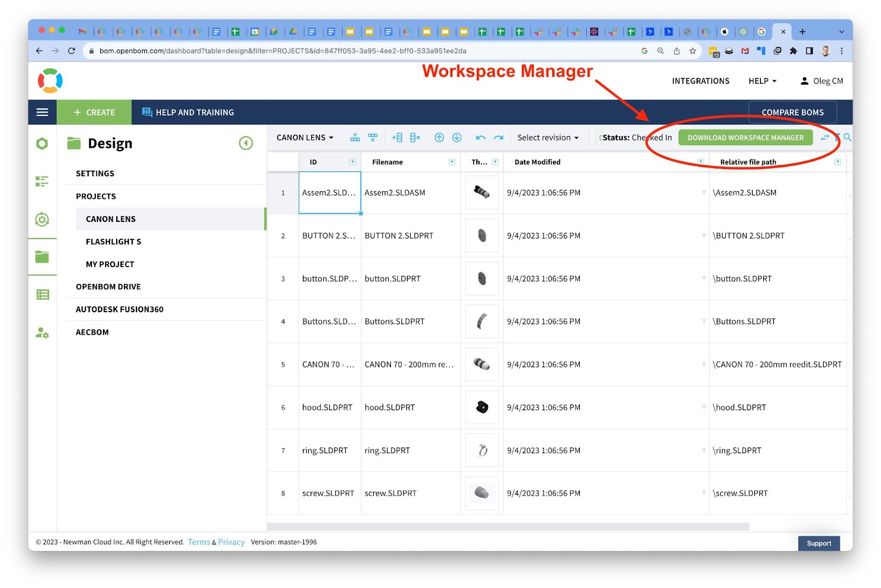Click DOWNLOAD WORKSPACE MANAGER button
The image size is (881, 588).
tap(746, 138)
